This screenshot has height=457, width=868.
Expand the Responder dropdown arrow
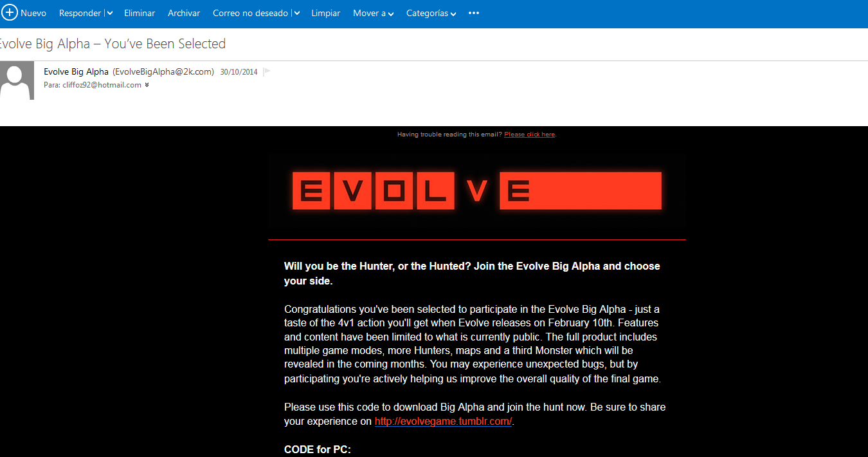(110, 14)
